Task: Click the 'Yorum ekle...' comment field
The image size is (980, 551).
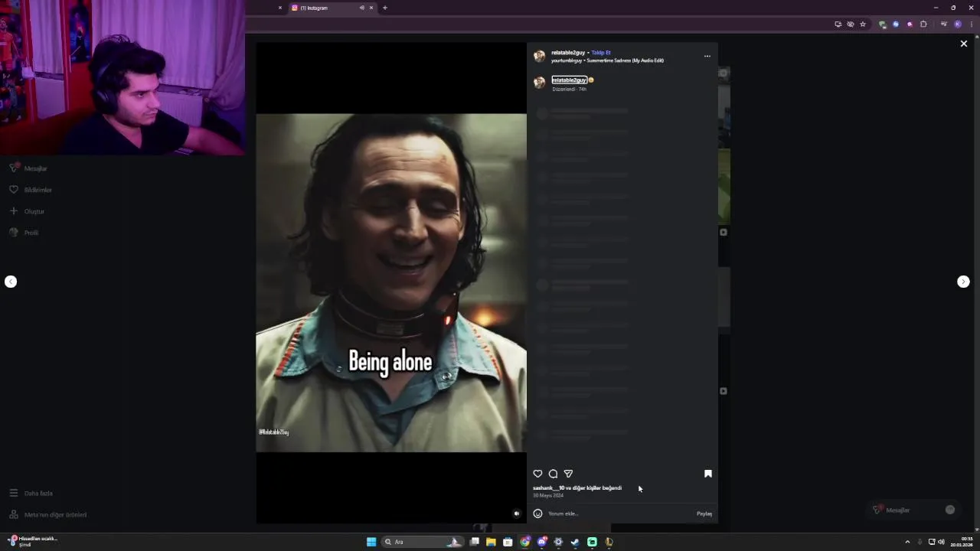Action: tap(620, 514)
